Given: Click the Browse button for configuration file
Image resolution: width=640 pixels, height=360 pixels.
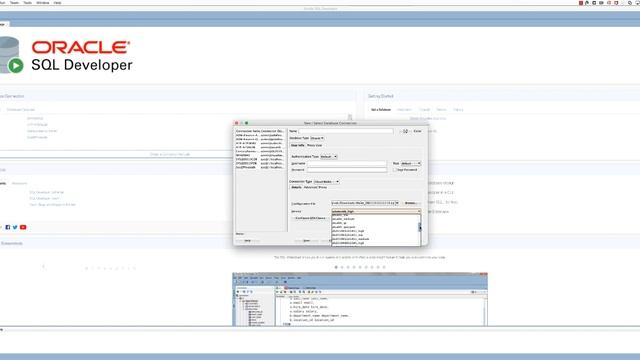Looking at the screenshot, I should 411,203.
